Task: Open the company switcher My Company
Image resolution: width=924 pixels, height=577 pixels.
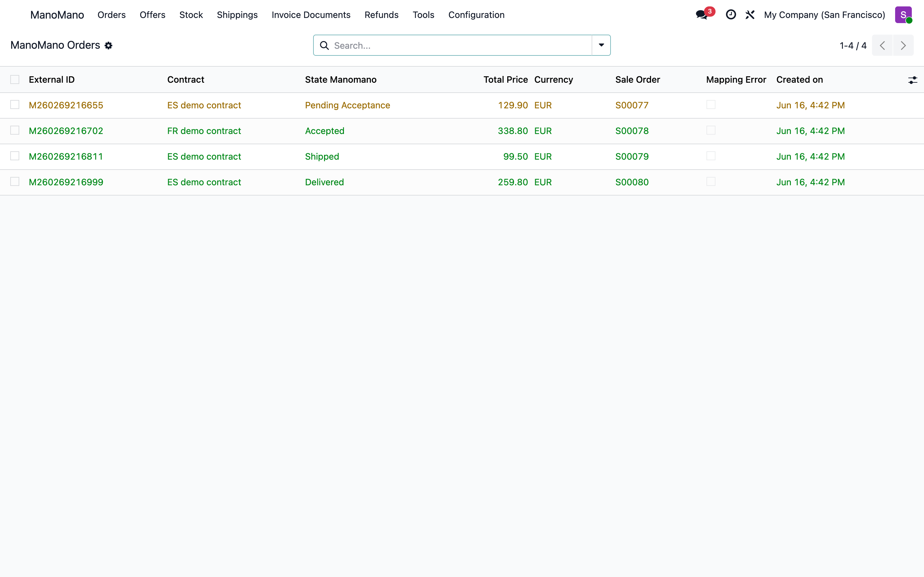Action: coord(824,15)
